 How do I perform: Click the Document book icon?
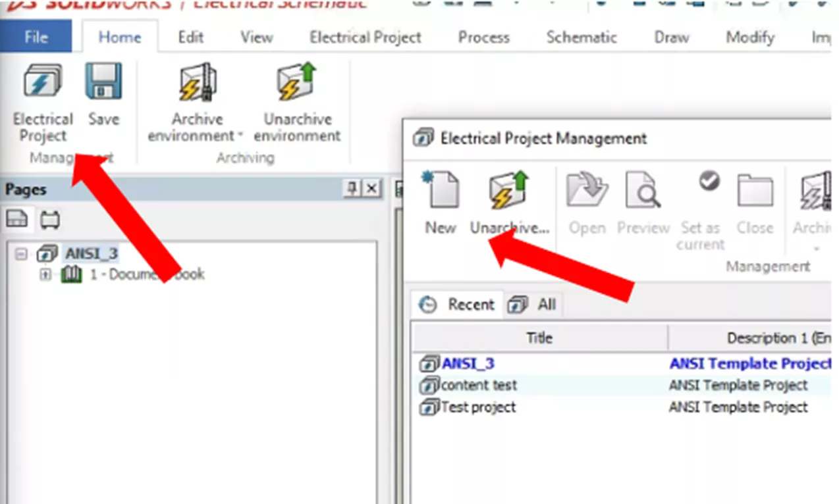coord(71,274)
